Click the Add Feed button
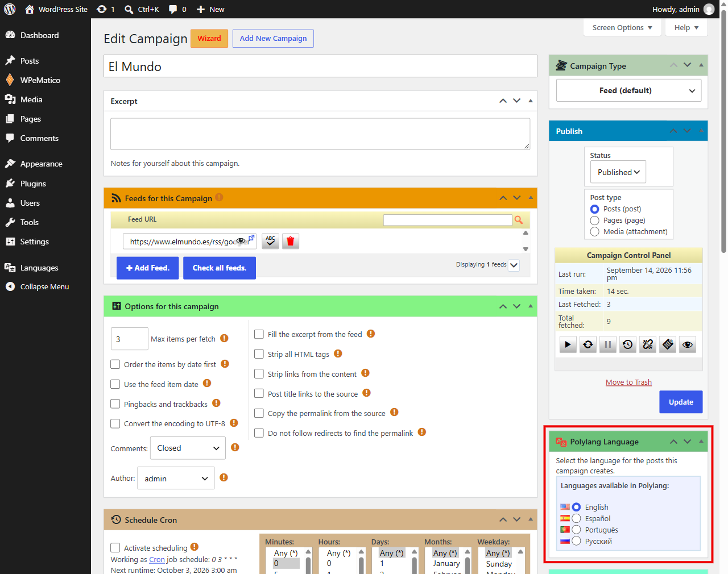This screenshot has height=574, width=728. (147, 268)
